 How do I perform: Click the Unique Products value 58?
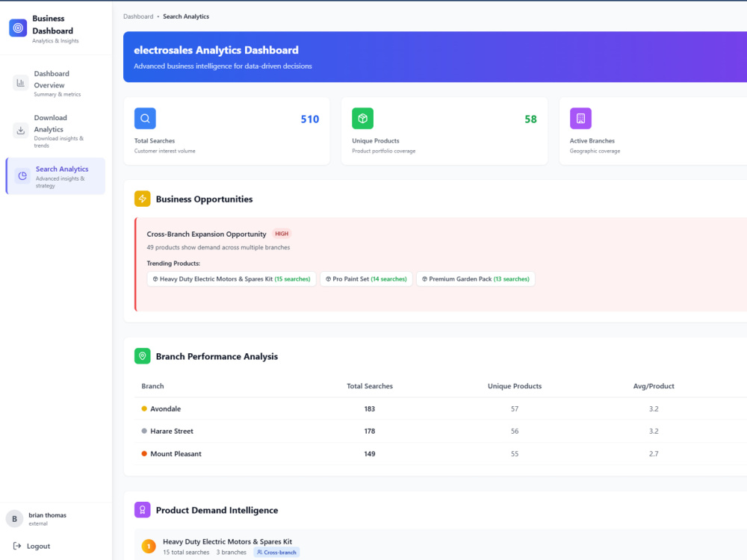[x=530, y=119]
